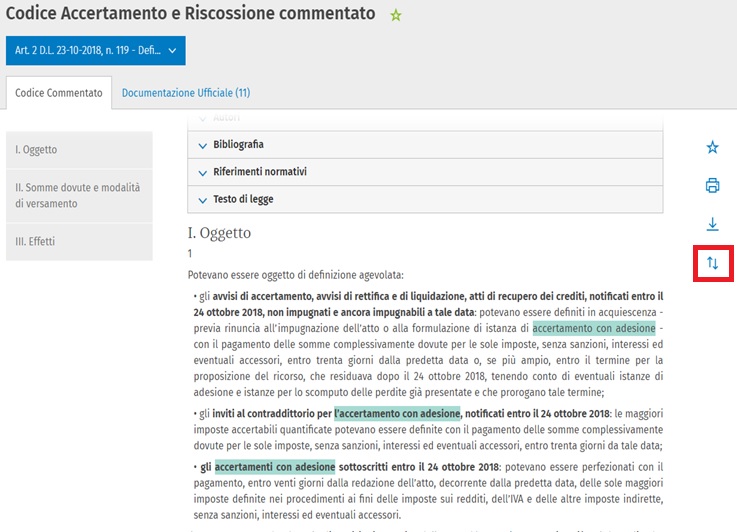Viewport: 737px width, 532px height.
Task: Expand the Riferimenti normativi section
Action: [259, 172]
